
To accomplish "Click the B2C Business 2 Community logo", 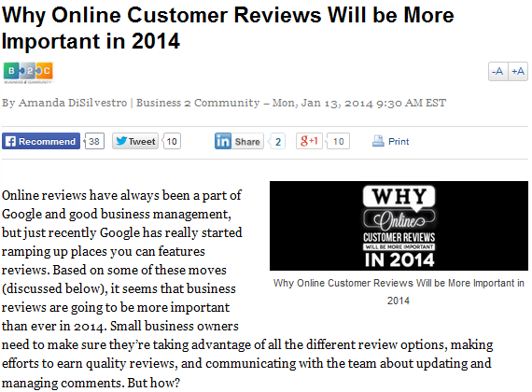I will (28, 73).
